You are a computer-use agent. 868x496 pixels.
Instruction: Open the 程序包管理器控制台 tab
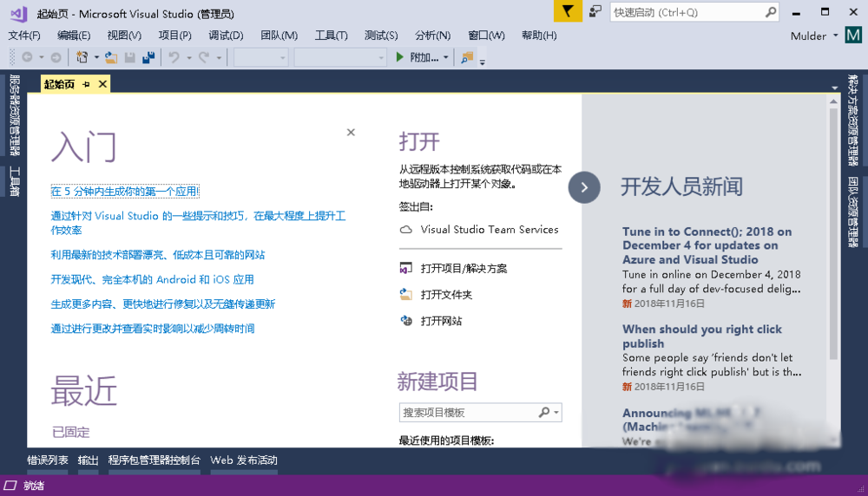pyautogui.click(x=155, y=460)
